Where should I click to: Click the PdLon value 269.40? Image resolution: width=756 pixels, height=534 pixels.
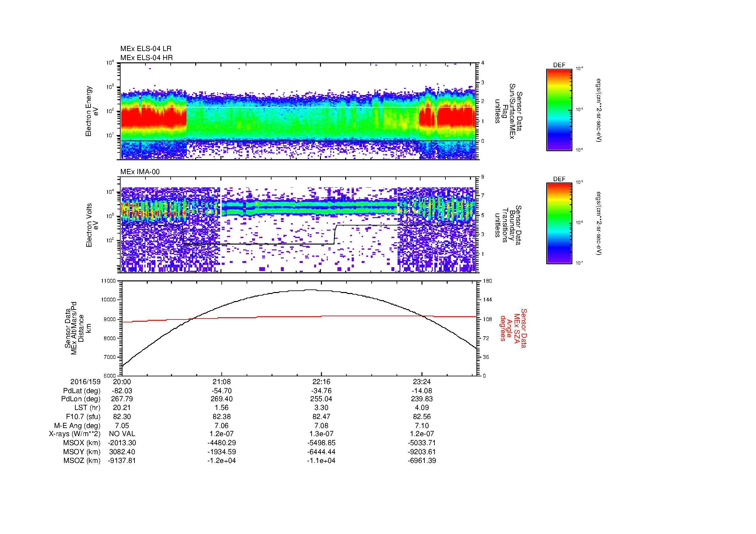click(222, 399)
